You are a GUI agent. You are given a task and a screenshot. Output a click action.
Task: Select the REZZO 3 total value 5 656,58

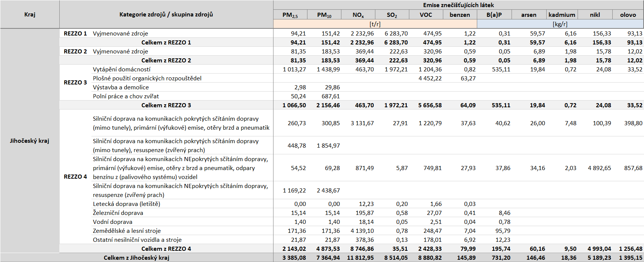(430, 105)
